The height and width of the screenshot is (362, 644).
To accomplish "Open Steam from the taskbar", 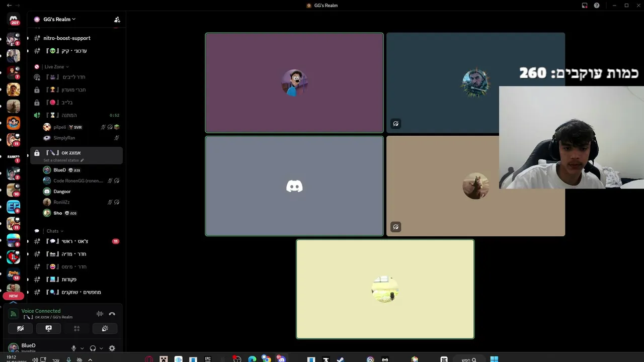I will pos(340,359).
